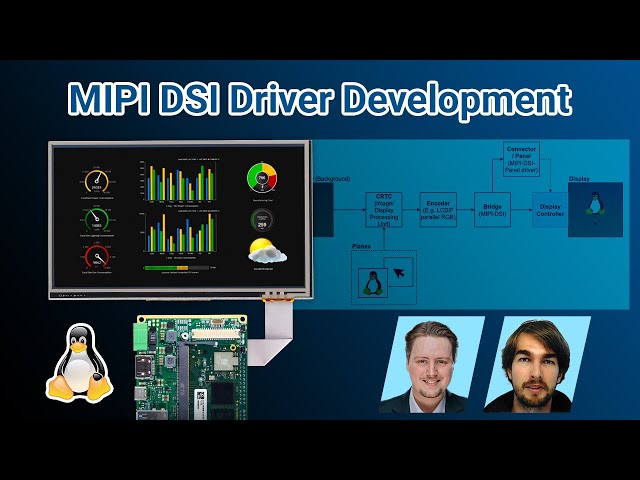640x480 pixels.
Task: Click the 'Display' label above the Tux output
Action: point(579,179)
